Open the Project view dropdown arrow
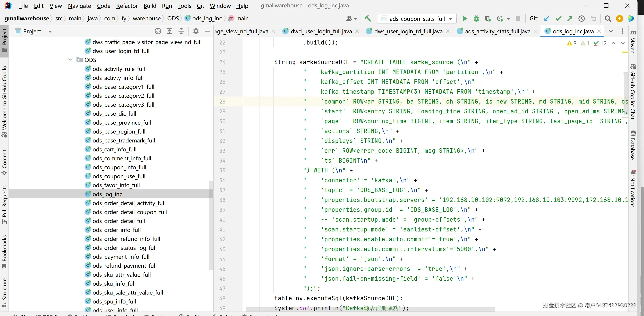This screenshot has width=644, height=316. point(50,32)
